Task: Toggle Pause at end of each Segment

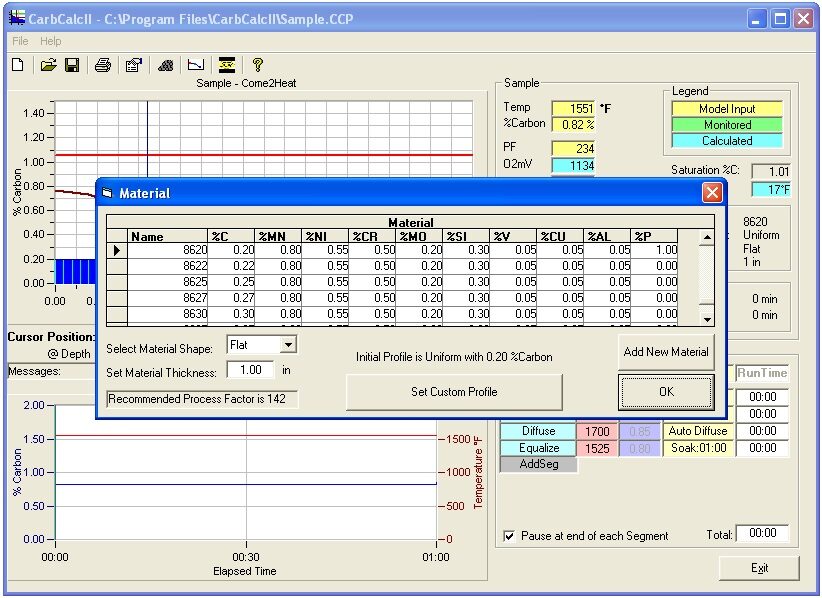Action: click(509, 536)
